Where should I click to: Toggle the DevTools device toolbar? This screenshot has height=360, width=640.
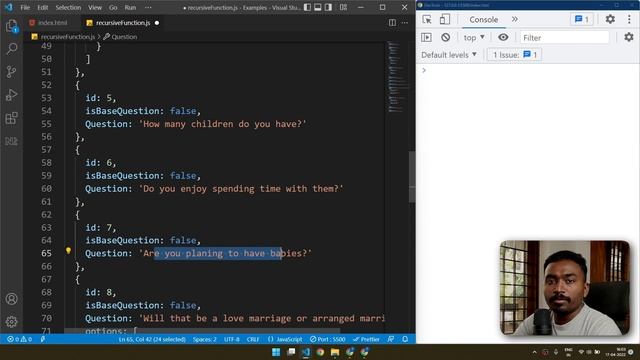pyautogui.click(x=444, y=19)
